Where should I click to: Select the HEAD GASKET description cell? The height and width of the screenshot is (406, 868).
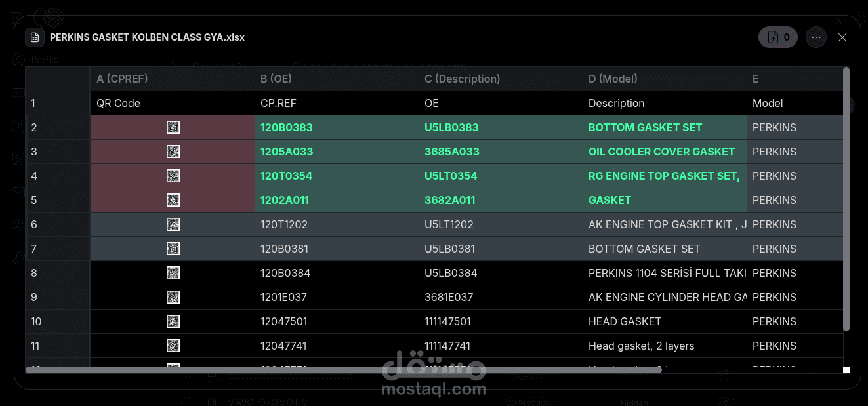[665, 321]
